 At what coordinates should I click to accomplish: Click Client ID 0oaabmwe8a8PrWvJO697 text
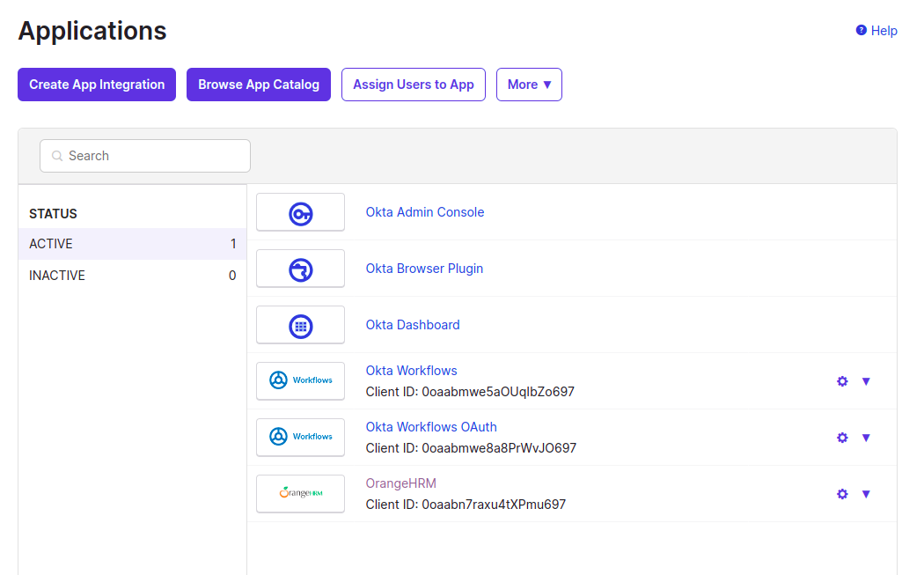[x=471, y=448]
